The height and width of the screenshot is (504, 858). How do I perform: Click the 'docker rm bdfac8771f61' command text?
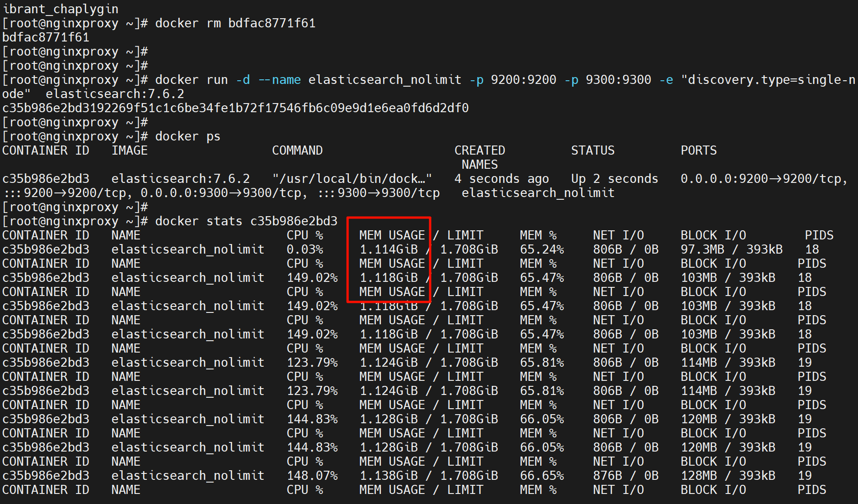tap(235, 23)
